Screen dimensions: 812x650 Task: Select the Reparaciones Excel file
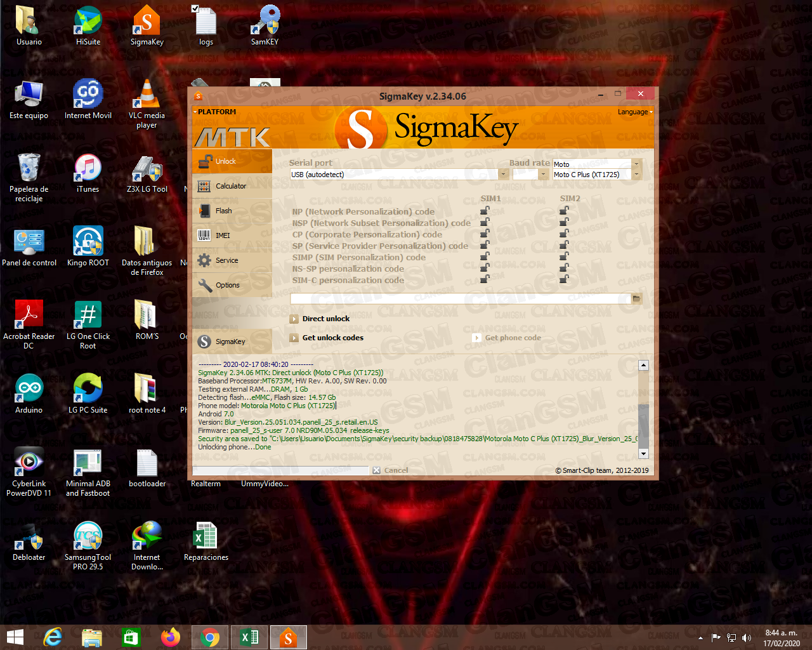pyautogui.click(x=206, y=542)
